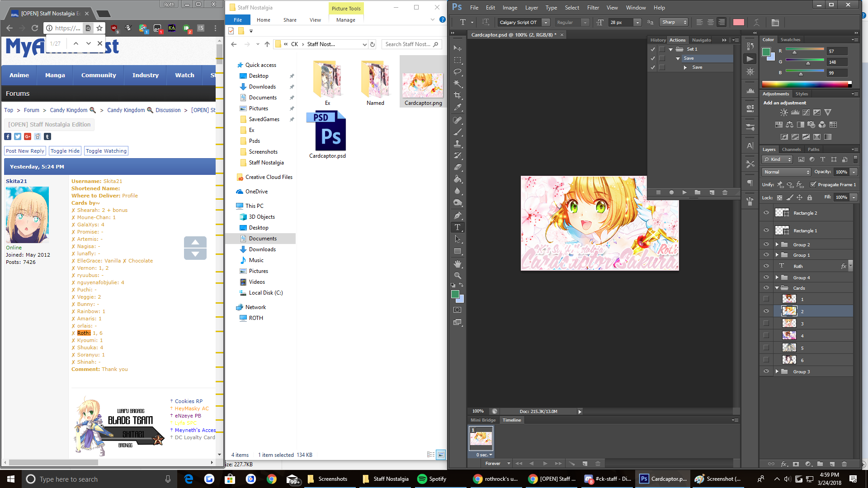Viewport: 868px width, 488px height.
Task: Pick a color from the spectrum bar
Action: click(x=805, y=84)
